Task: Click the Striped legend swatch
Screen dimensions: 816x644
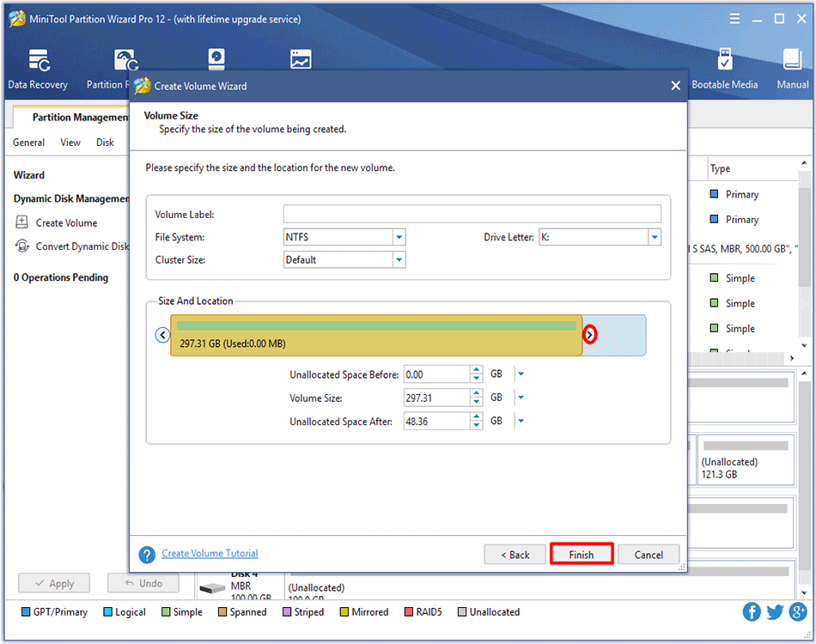Action: 287,611
